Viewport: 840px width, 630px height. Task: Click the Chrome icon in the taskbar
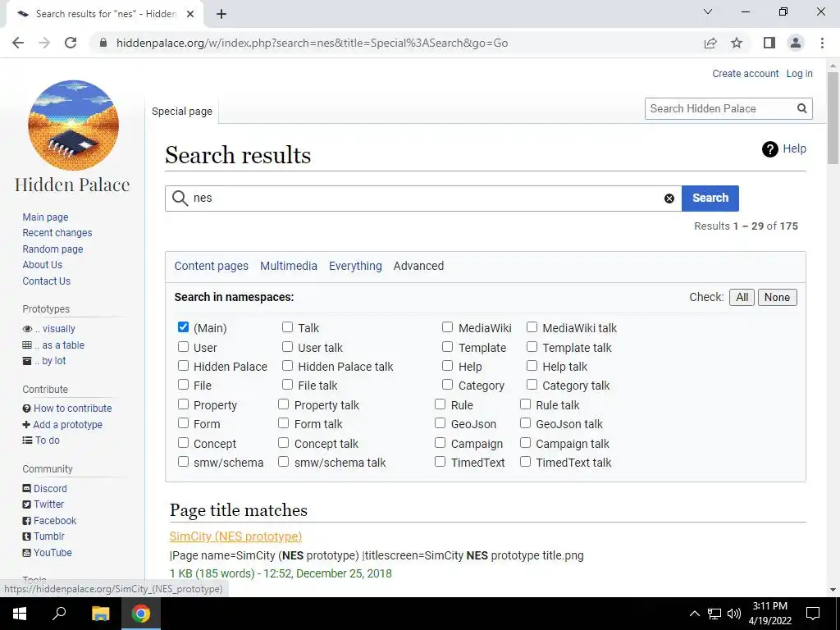point(141,614)
